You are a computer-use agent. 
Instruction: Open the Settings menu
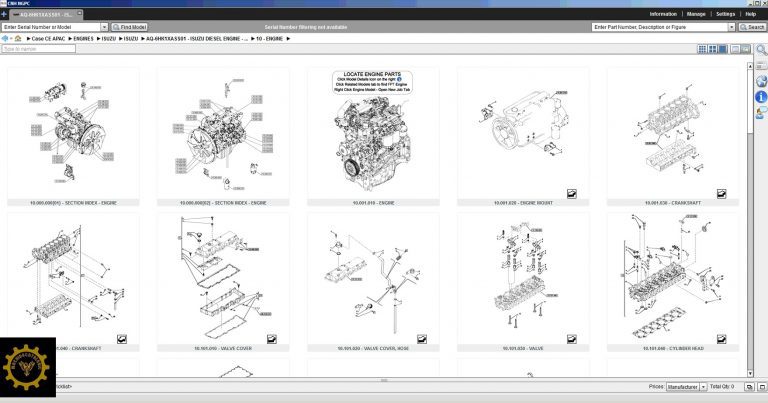pos(725,14)
